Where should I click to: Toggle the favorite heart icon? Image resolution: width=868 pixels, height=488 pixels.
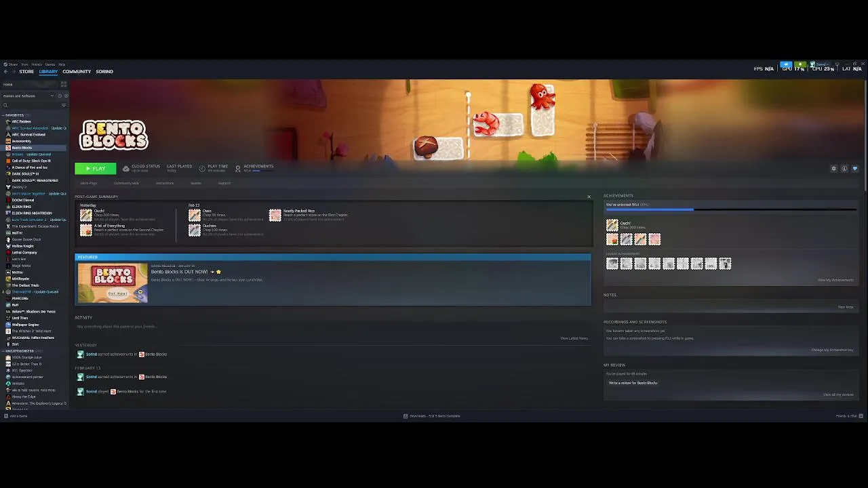(854, 169)
